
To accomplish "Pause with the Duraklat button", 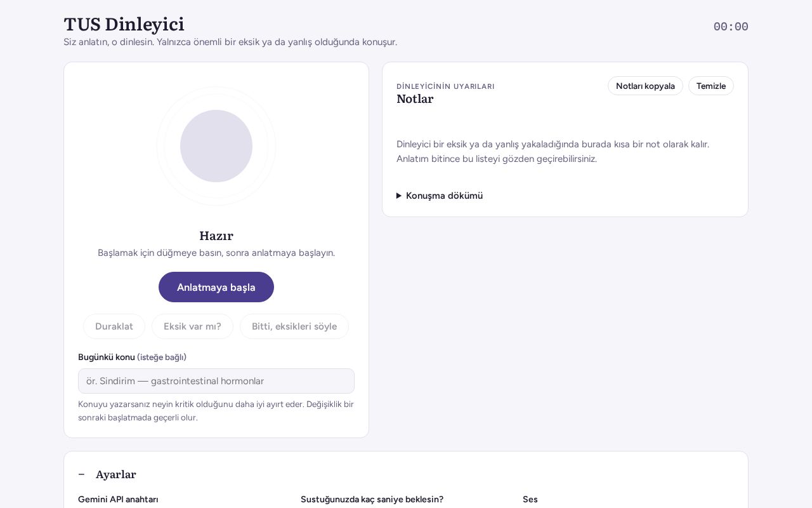I will click(114, 326).
